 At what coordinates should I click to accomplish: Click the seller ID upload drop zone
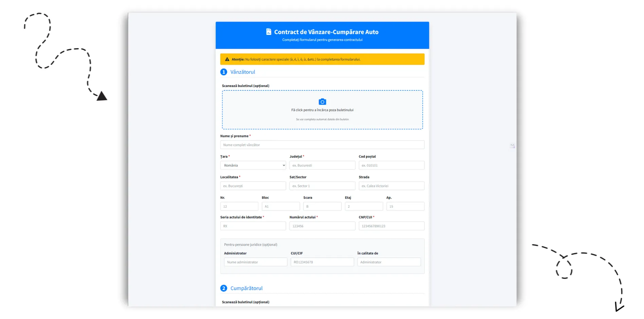pos(322,110)
